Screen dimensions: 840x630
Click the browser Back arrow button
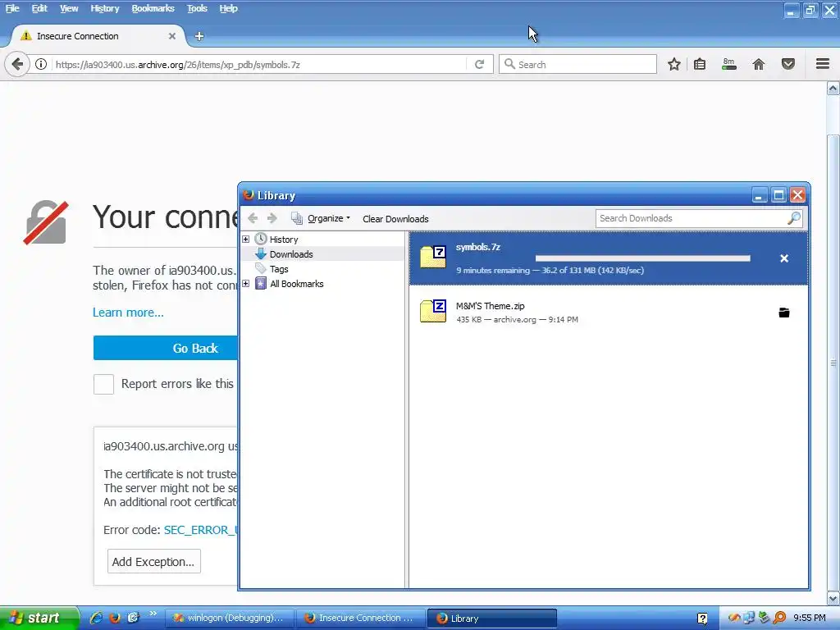tap(17, 65)
